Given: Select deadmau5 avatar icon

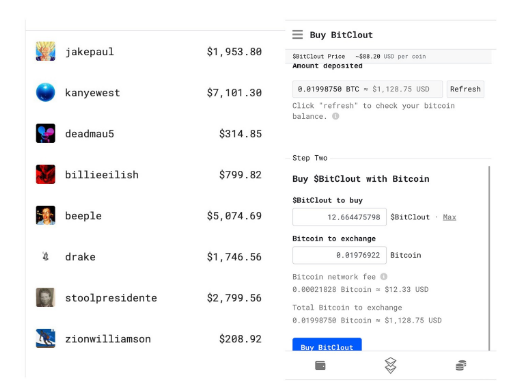Looking at the screenshot, I should [45, 133].
